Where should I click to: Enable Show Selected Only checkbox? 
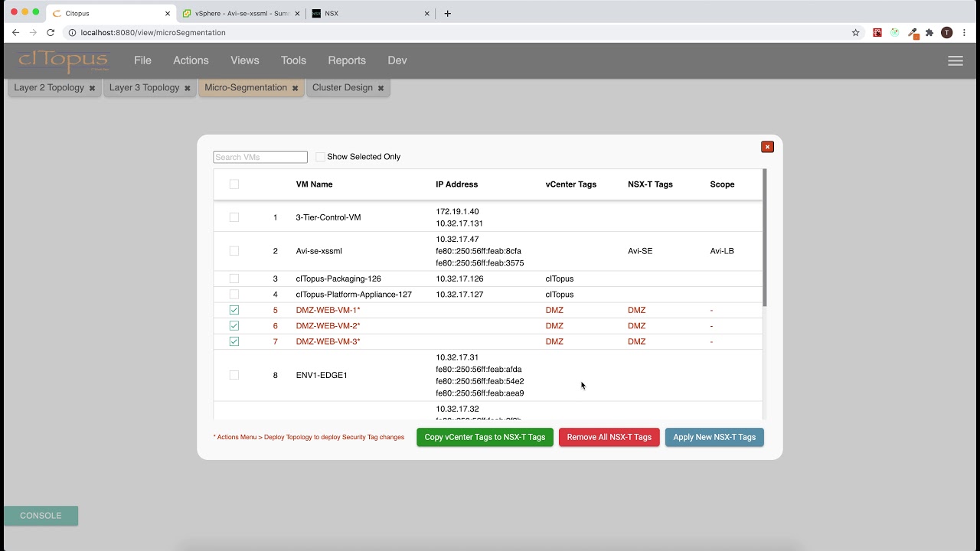click(320, 157)
